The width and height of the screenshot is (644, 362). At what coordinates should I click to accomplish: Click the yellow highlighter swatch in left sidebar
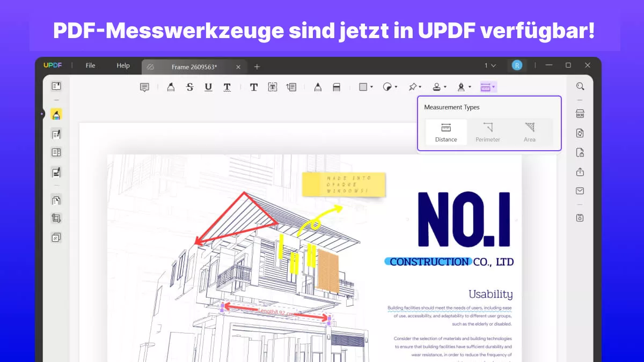coord(56,114)
